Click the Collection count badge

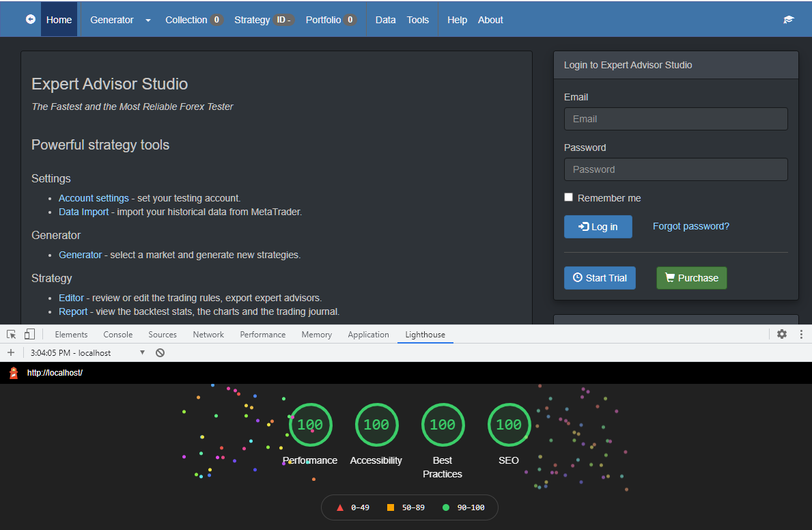[x=216, y=20]
